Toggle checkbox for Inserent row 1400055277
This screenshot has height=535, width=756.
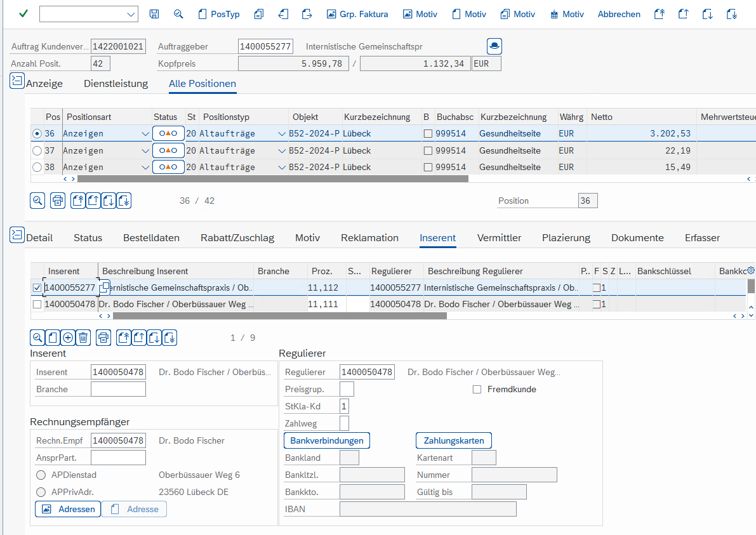pos(37,287)
